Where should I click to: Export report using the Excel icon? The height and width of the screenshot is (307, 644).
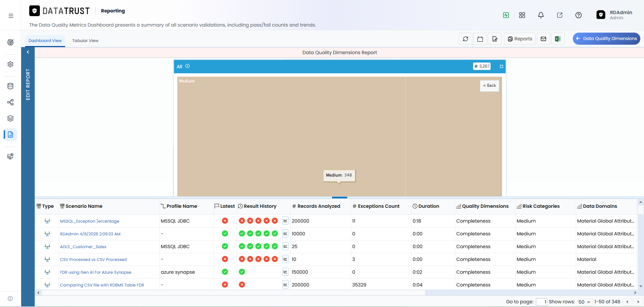[558, 39]
